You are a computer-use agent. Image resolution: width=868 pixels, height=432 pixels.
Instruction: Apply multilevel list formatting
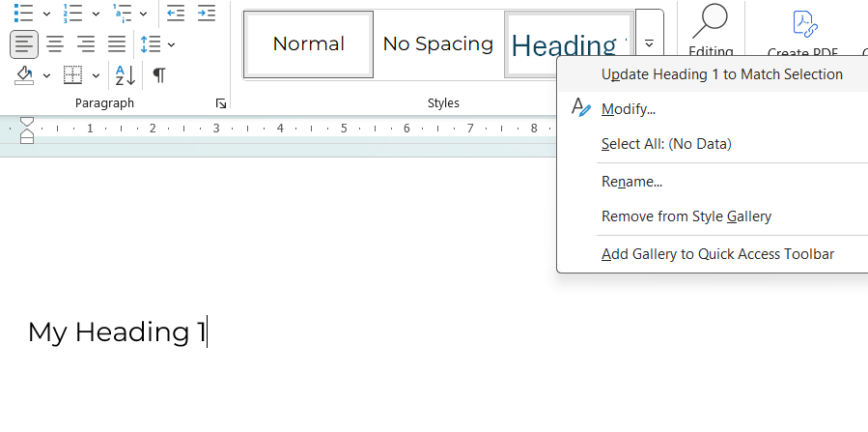(122, 13)
